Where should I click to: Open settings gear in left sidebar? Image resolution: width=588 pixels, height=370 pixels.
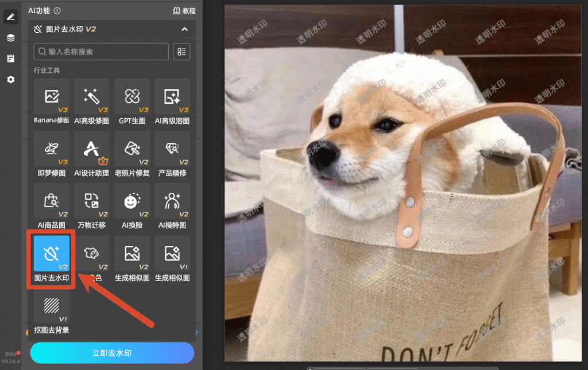point(10,79)
